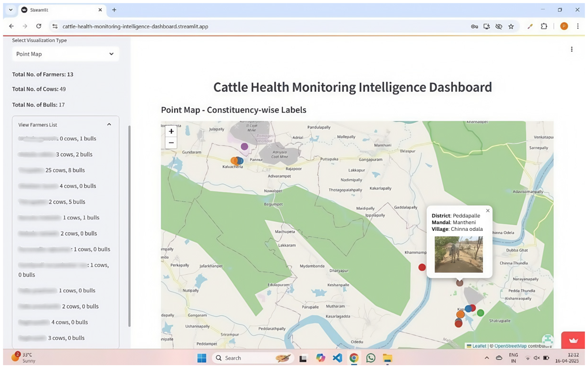Open WhatsApp from the taskbar
Viewport: 588px width, 367px height.
[371, 358]
